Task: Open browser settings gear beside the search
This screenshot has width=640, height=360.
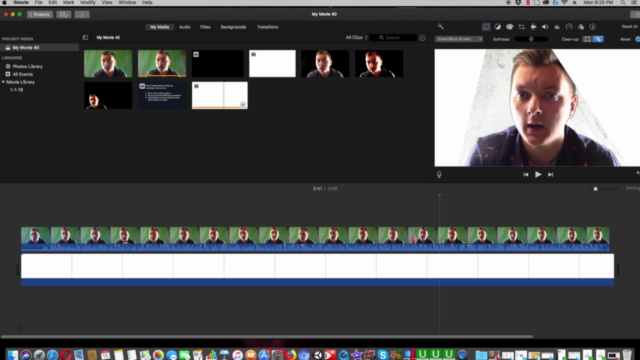Action: tap(422, 38)
